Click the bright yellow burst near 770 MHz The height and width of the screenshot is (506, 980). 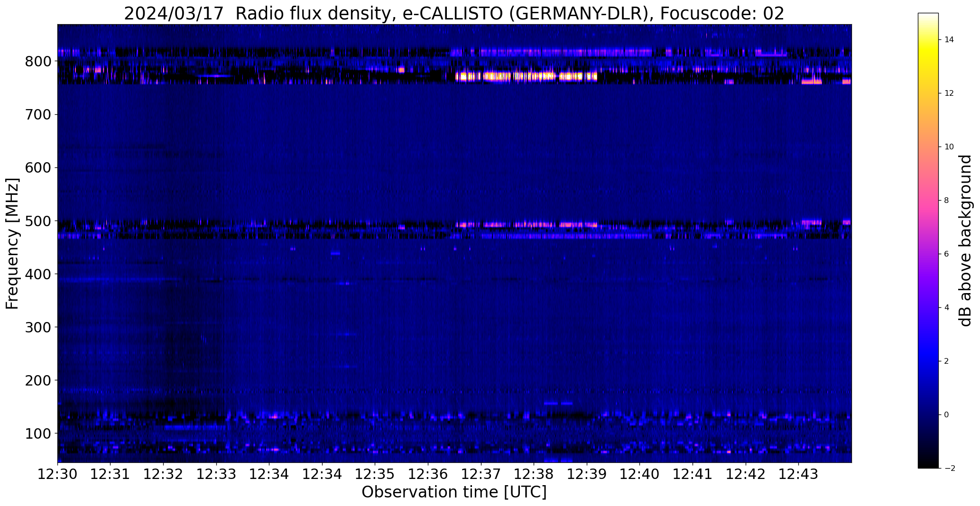[x=526, y=76]
